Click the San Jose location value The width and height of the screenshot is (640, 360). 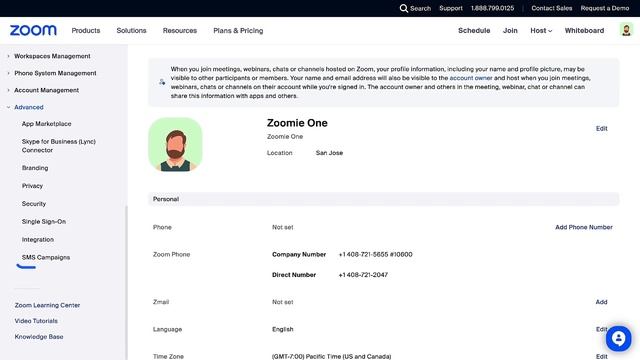pyautogui.click(x=329, y=153)
